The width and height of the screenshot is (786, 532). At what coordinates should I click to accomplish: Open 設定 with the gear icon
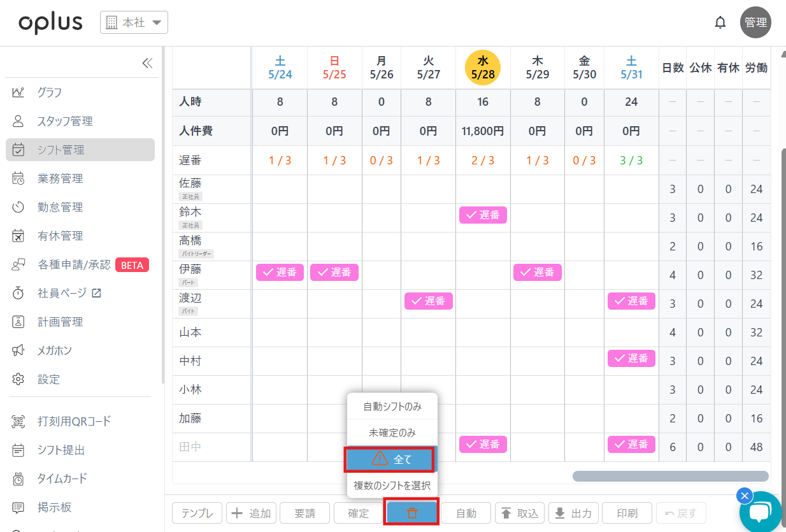click(48, 379)
